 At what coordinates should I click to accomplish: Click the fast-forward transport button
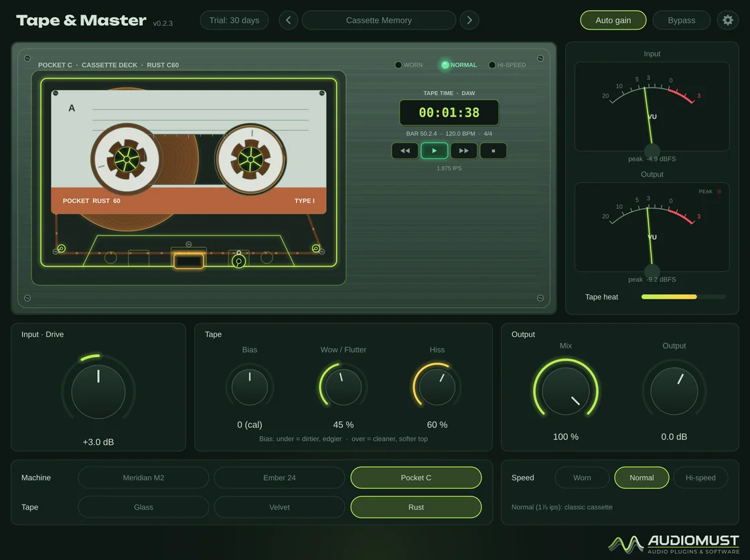(463, 151)
